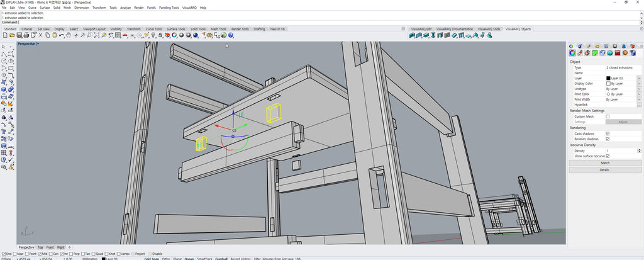Click the first VisualARQ Objects toolbar icon
Screen dimensions: 644x260
(412, 35)
